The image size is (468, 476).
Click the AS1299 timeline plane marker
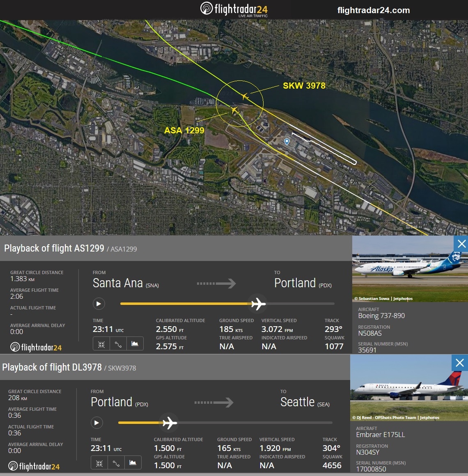pos(258,304)
